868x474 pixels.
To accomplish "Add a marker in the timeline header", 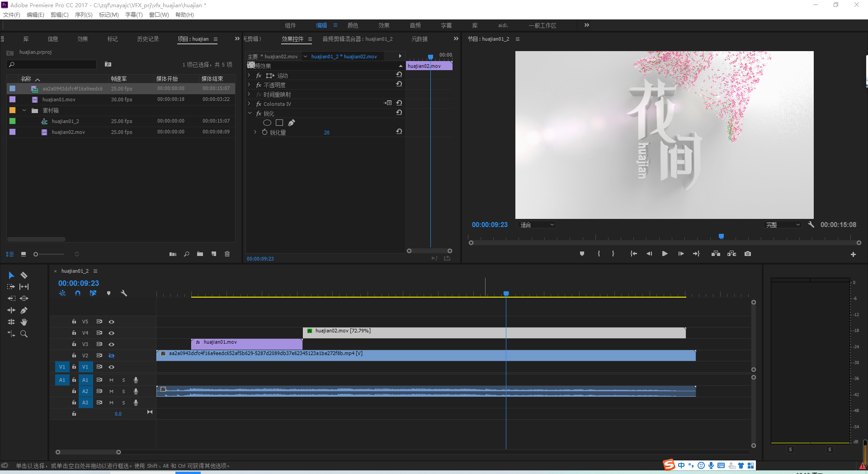I will pos(108,293).
